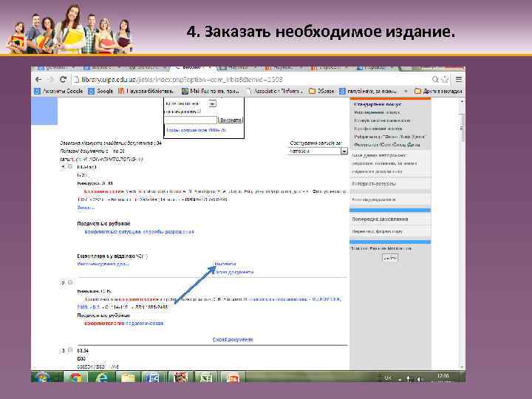Open the Рекомендована для... link

click(x=103, y=264)
